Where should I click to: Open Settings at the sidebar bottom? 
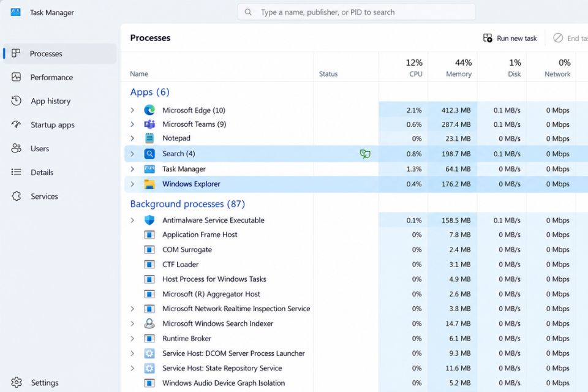click(x=60, y=382)
